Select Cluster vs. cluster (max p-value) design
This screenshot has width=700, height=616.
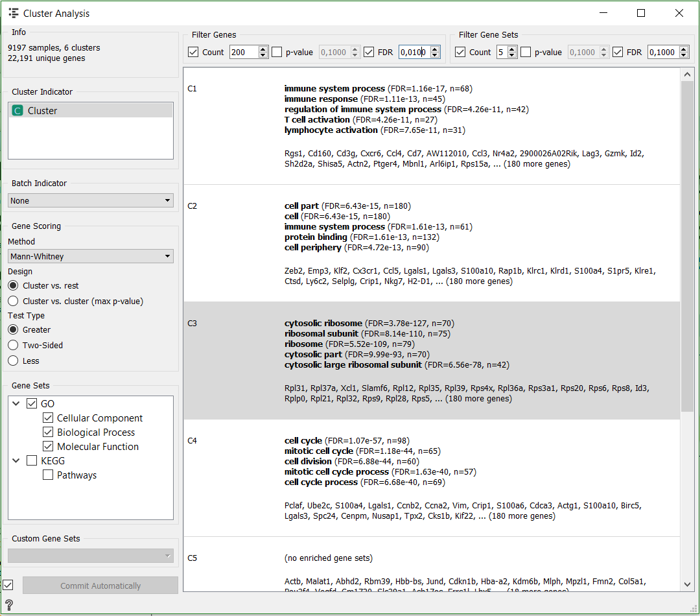tap(14, 301)
